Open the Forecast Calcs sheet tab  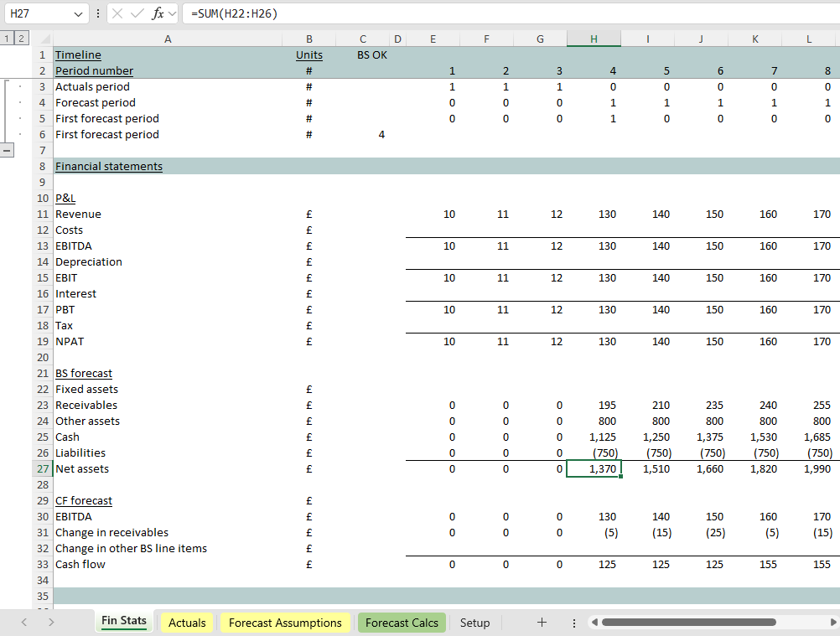[402, 623]
